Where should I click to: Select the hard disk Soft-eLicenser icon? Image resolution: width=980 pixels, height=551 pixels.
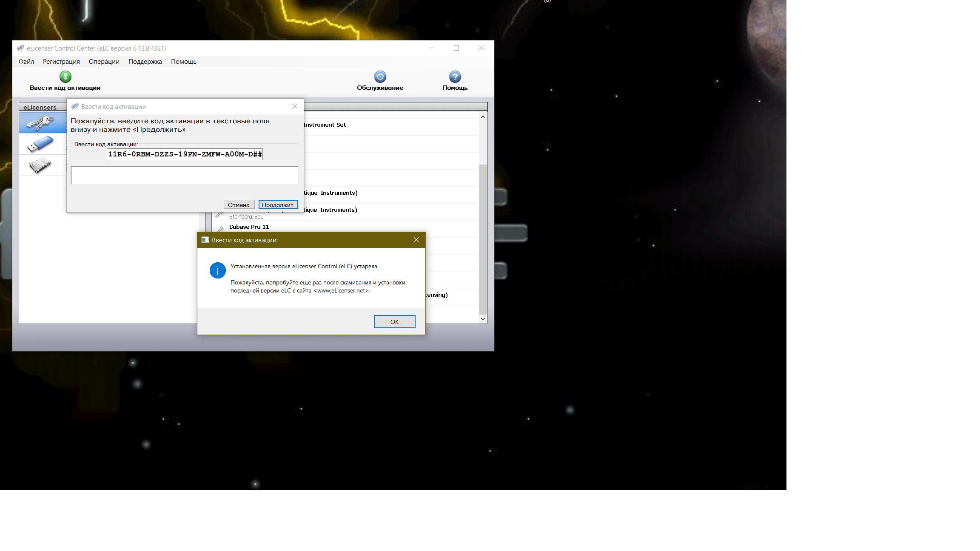pyautogui.click(x=40, y=165)
